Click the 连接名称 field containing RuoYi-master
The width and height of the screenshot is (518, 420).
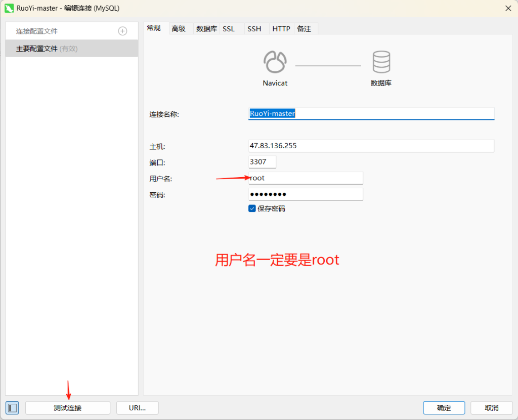[x=371, y=113]
